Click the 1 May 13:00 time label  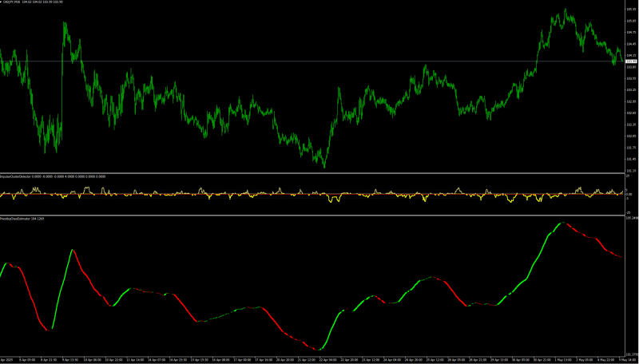click(562, 360)
